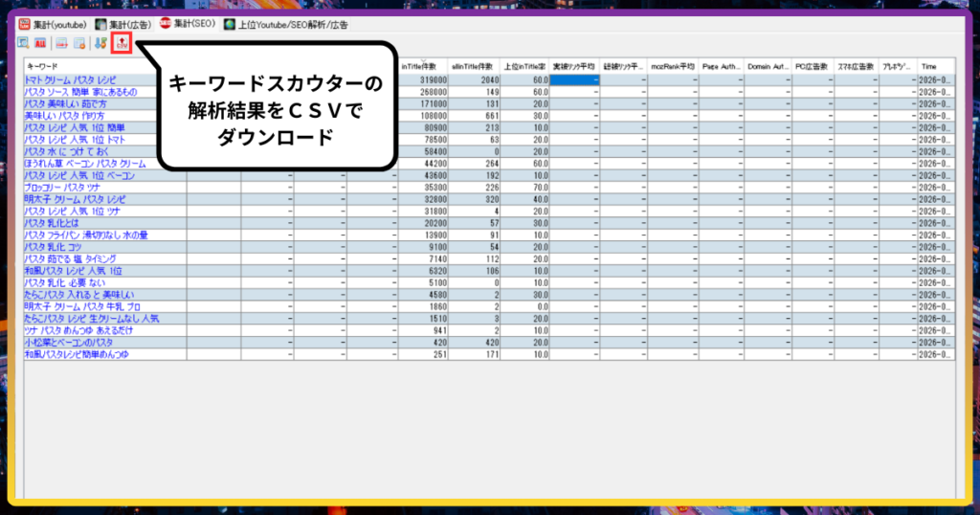
Task: Click the 上位inTitle率 column header
Action: [525, 66]
